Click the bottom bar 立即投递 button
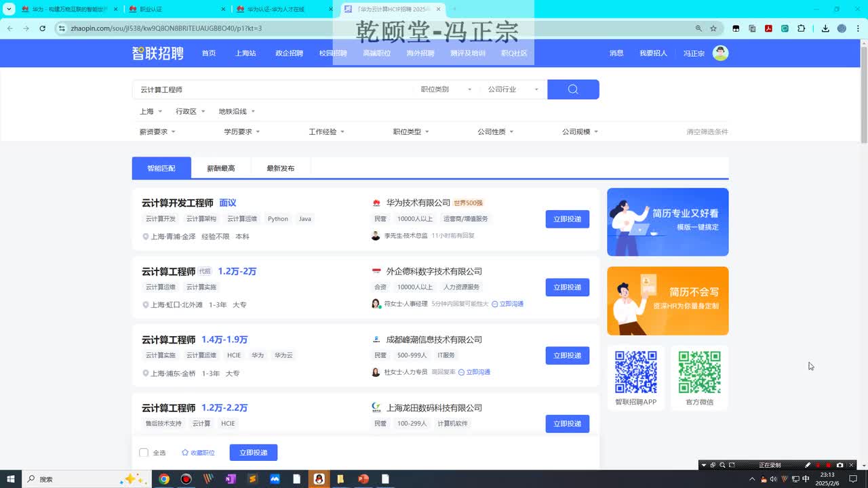 point(254,453)
